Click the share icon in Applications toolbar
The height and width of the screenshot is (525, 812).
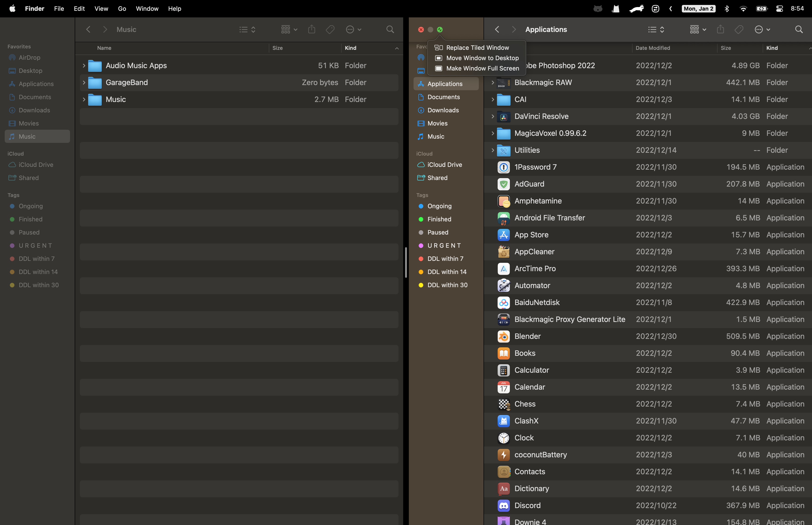tap(720, 30)
